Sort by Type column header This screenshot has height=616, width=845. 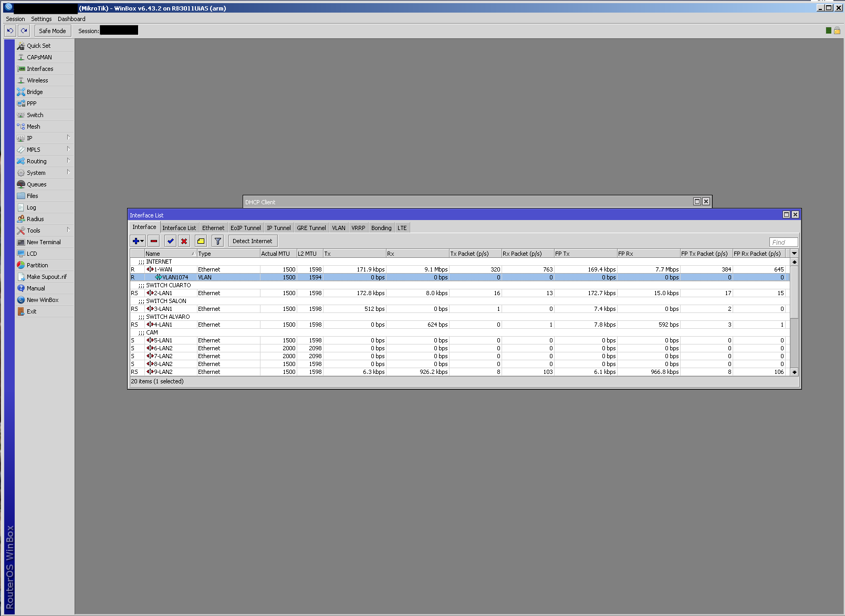pos(228,254)
